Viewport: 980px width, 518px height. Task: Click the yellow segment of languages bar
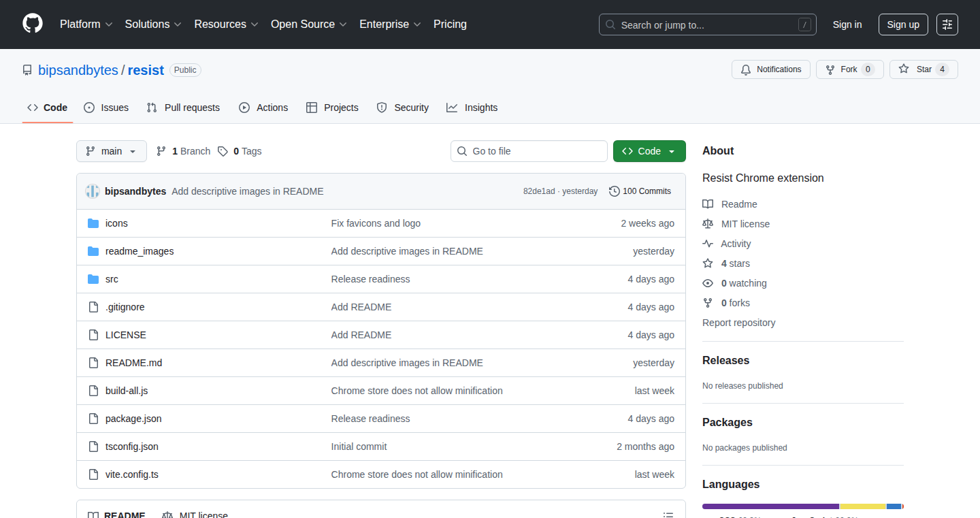(x=863, y=506)
